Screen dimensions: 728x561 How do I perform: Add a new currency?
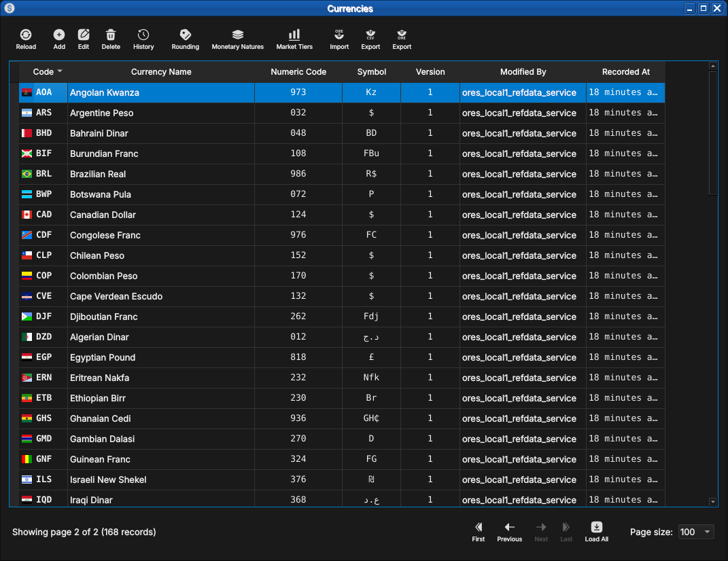tap(59, 39)
